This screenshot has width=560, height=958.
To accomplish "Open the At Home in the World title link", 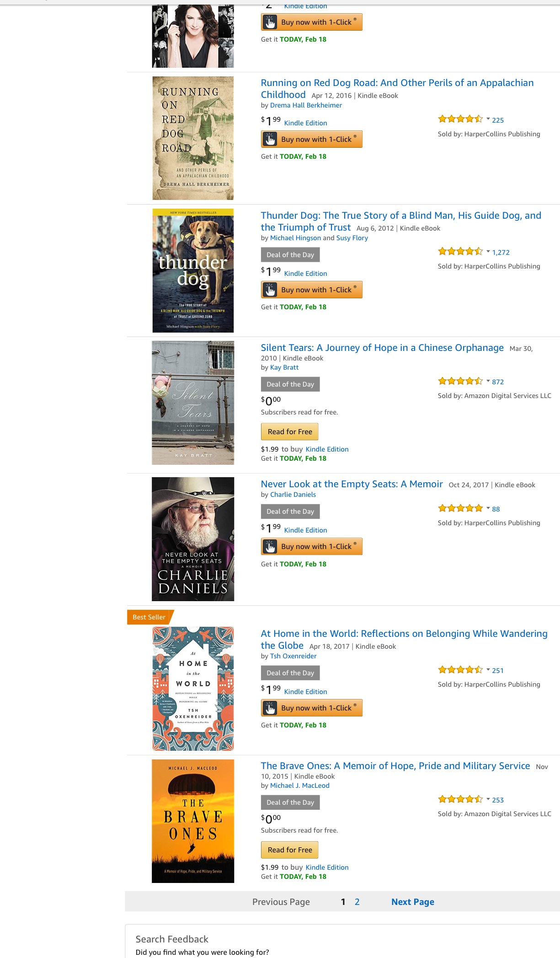I will (404, 634).
